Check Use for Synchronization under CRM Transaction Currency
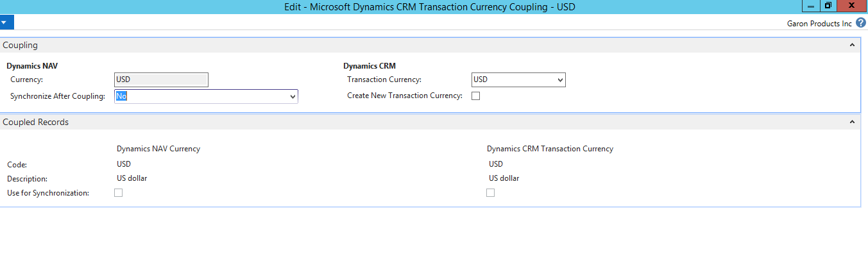This screenshot has width=868, height=261. tap(490, 193)
